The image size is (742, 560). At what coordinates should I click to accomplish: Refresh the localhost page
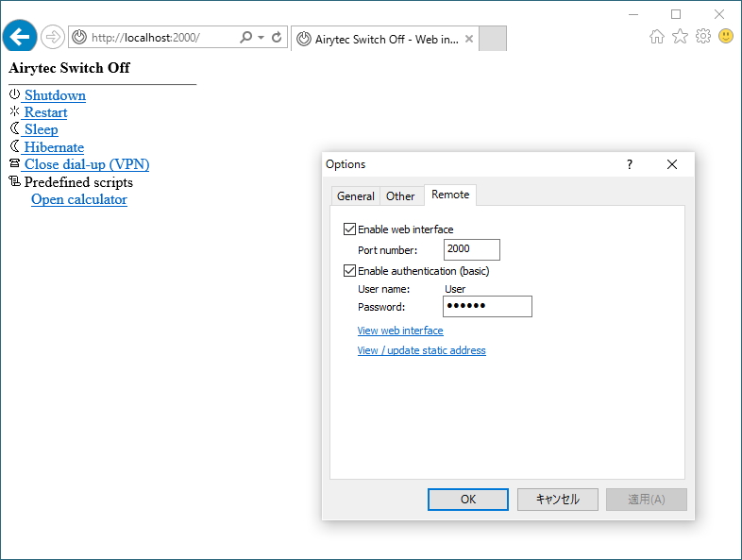click(277, 37)
